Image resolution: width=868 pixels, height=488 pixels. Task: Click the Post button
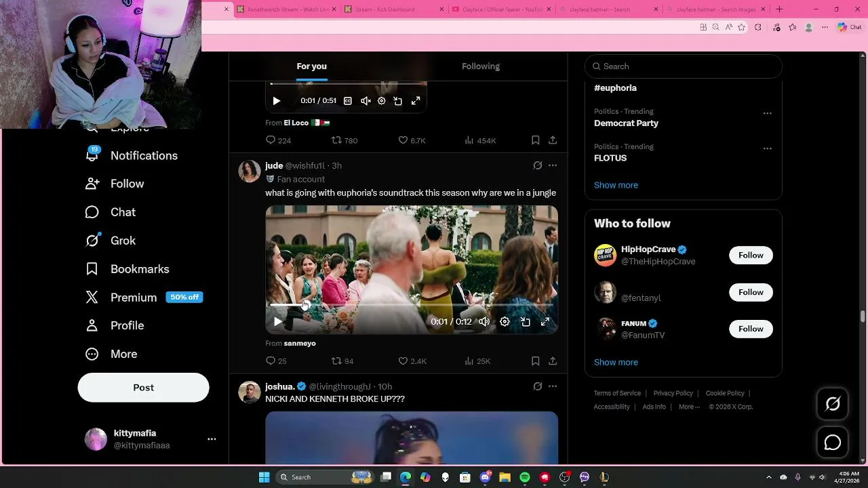pyautogui.click(x=144, y=388)
